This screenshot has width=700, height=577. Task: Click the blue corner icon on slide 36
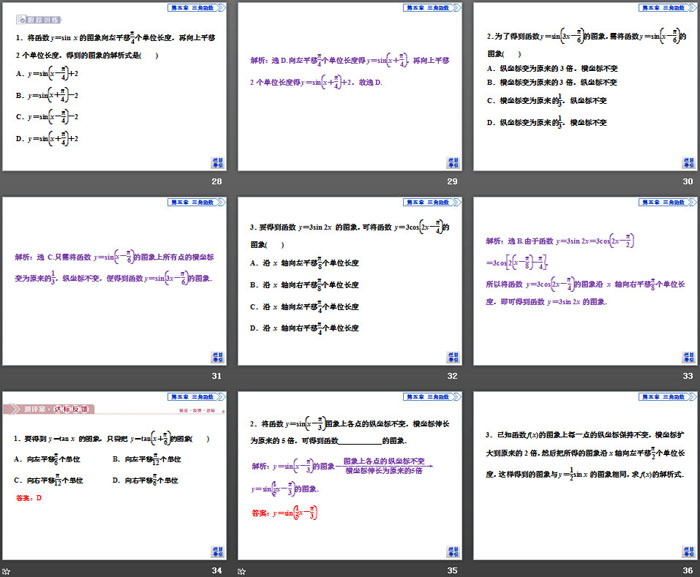coord(689,552)
